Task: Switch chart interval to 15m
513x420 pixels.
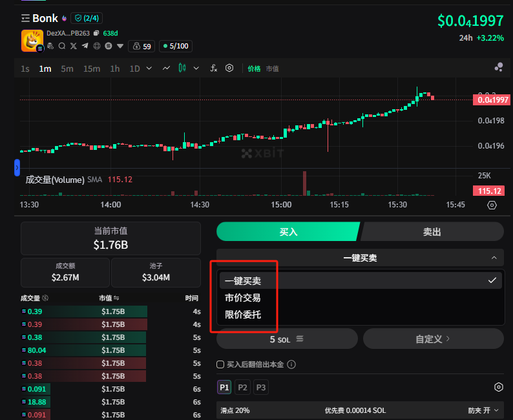Action: [x=92, y=68]
